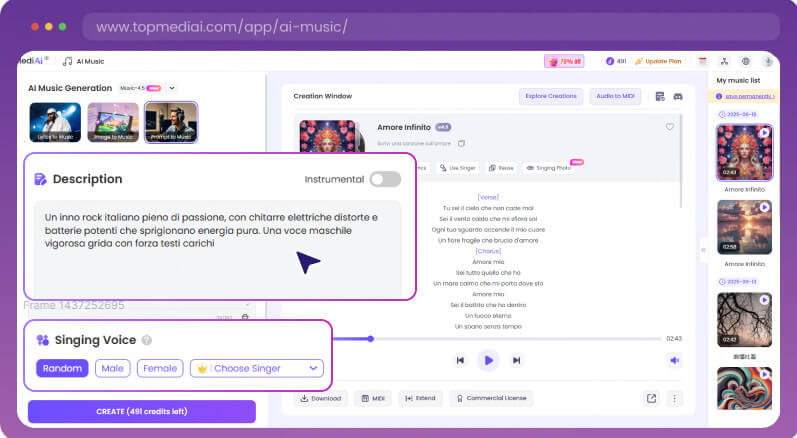Toggle the Instrumental switch
The height and width of the screenshot is (438, 797).
(x=385, y=179)
